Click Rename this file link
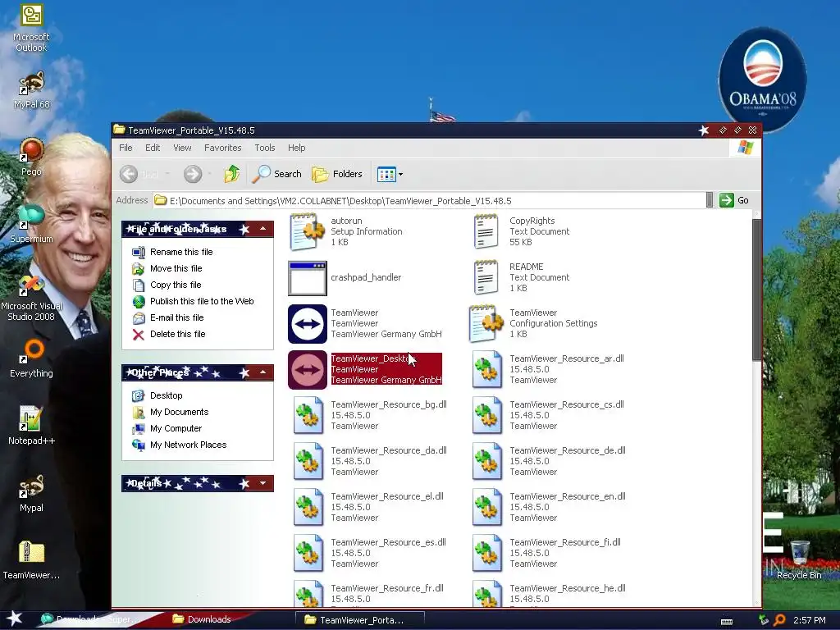Screen dimensions: 840x630 coord(181,252)
